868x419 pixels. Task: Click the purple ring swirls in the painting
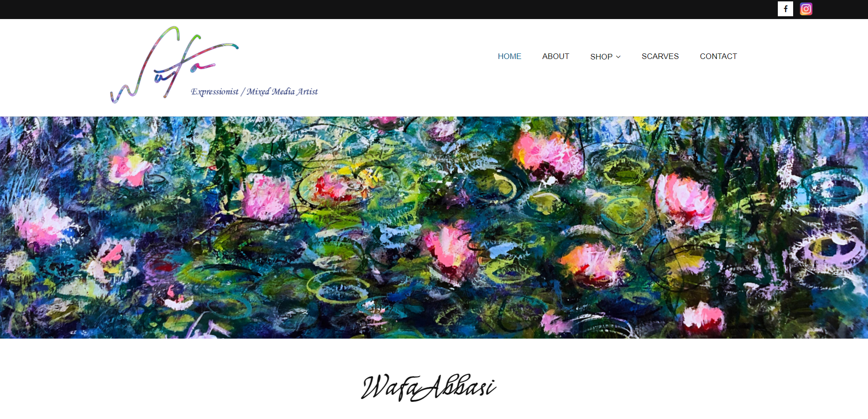pyautogui.click(x=828, y=251)
